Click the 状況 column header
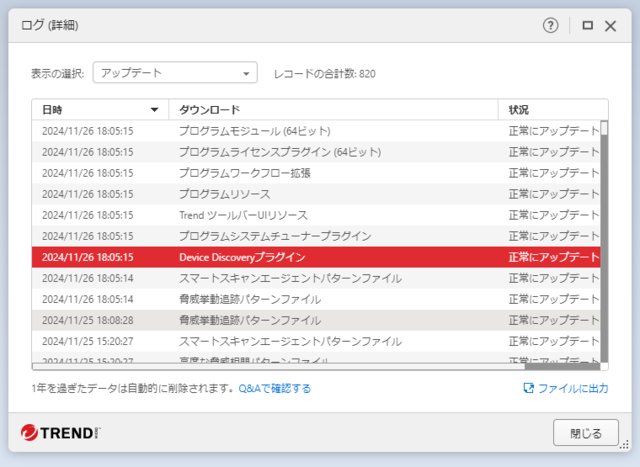640x467 pixels. coord(553,109)
